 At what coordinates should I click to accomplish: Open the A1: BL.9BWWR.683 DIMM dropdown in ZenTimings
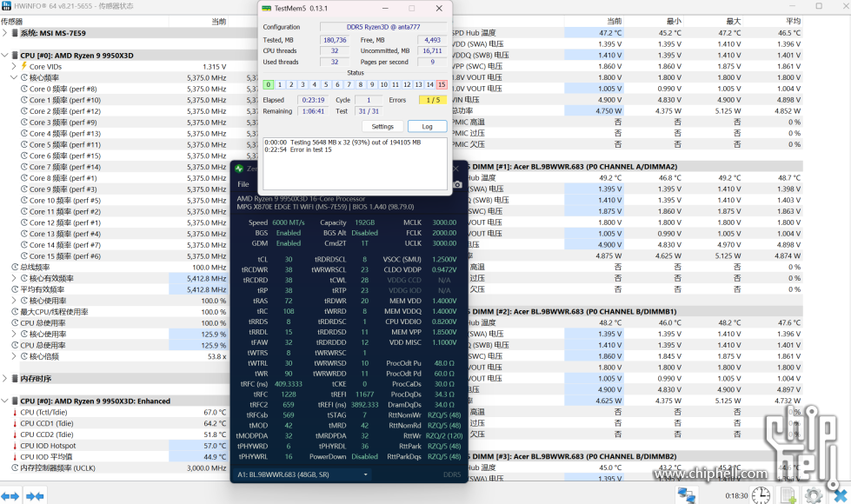[303, 474]
